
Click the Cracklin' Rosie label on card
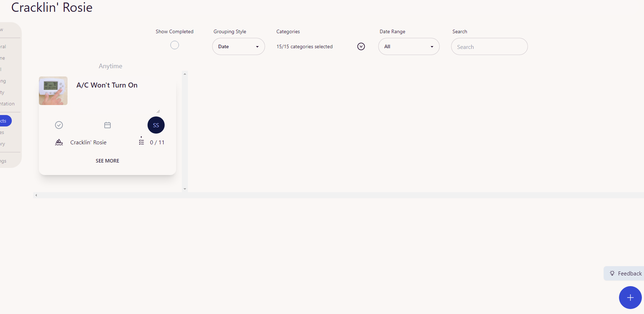[x=88, y=142]
